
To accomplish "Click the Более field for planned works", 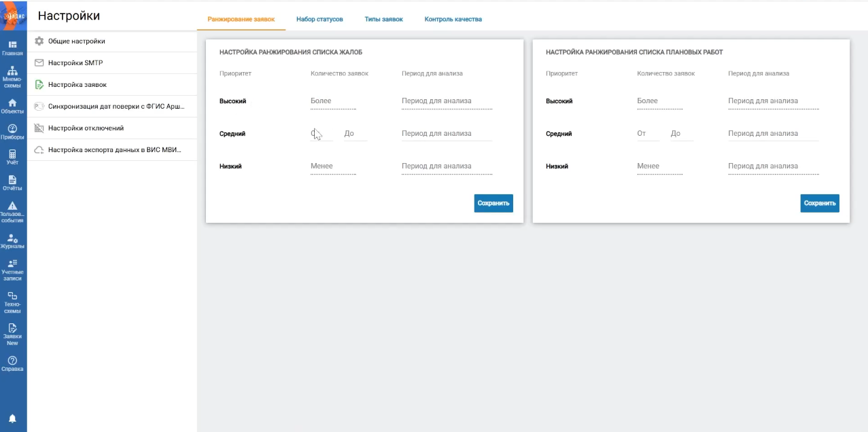I will pos(659,101).
